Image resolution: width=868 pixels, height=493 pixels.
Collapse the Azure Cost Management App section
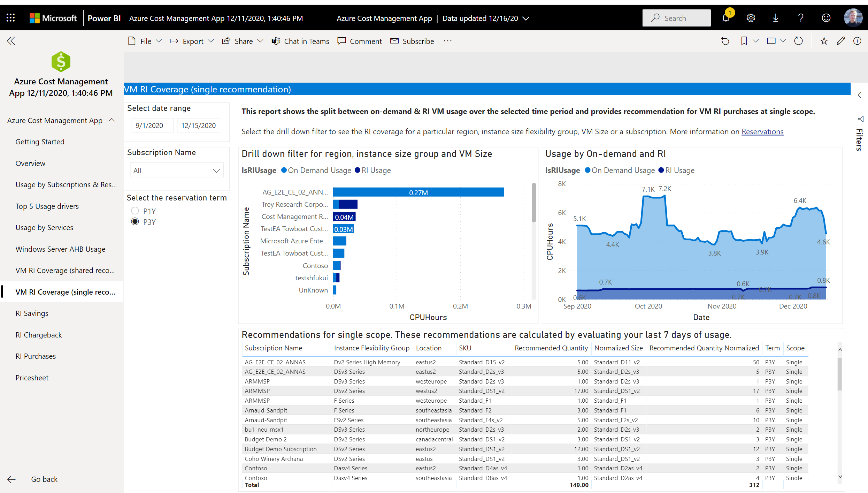(x=112, y=120)
